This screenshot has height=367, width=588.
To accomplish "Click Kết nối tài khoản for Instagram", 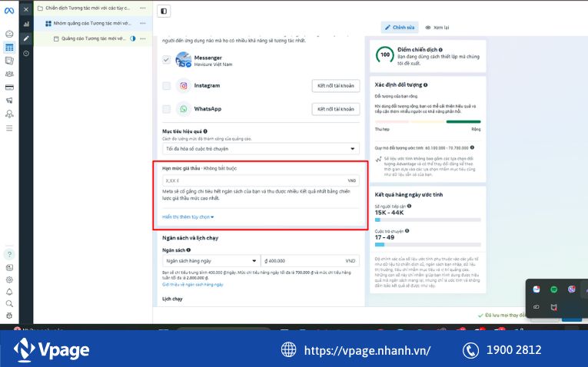I will pos(336,86).
